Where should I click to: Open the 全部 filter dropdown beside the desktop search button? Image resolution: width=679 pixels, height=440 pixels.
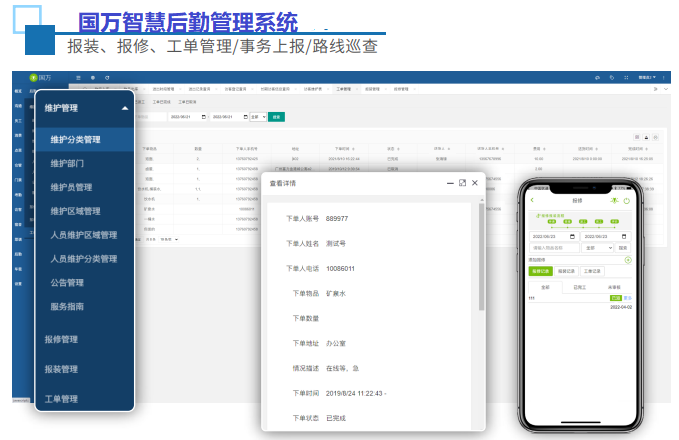[x=256, y=117]
